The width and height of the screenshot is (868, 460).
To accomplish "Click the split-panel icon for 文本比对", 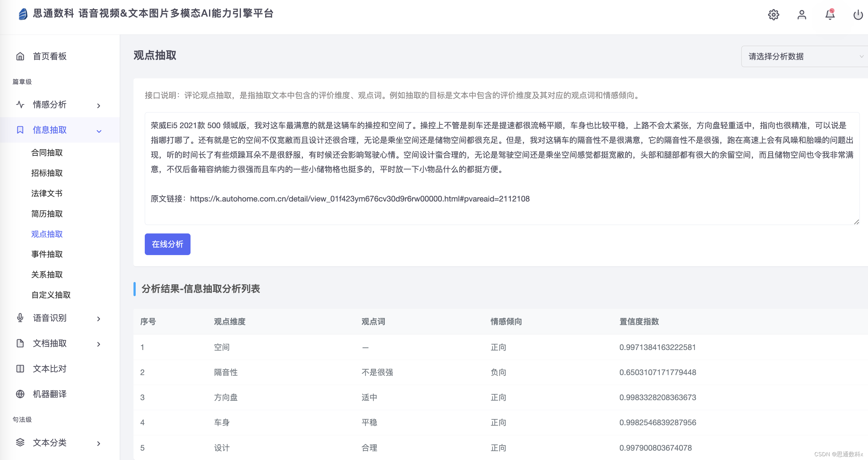I will pyautogui.click(x=20, y=369).
